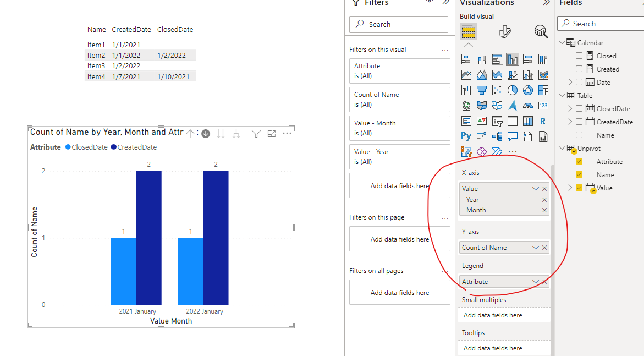Uncheck the Name field in Unpivot
The image size is (644, 356).
tap(579, 174)
